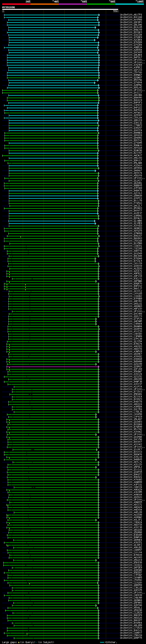146x644 pixels.
Task: Click the orange segment of the identity legend
Action: tap(45, 4)
